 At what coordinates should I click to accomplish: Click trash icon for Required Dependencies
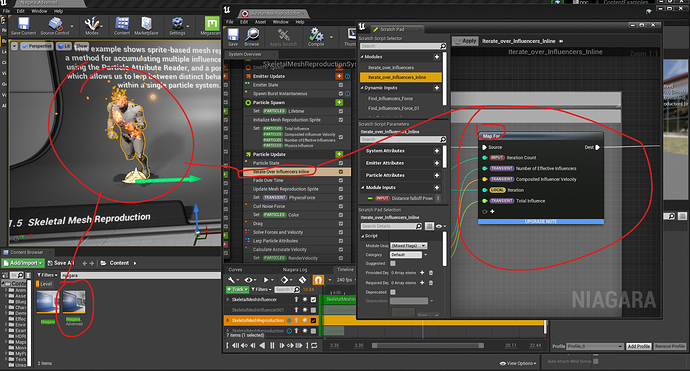coord(431,283)
